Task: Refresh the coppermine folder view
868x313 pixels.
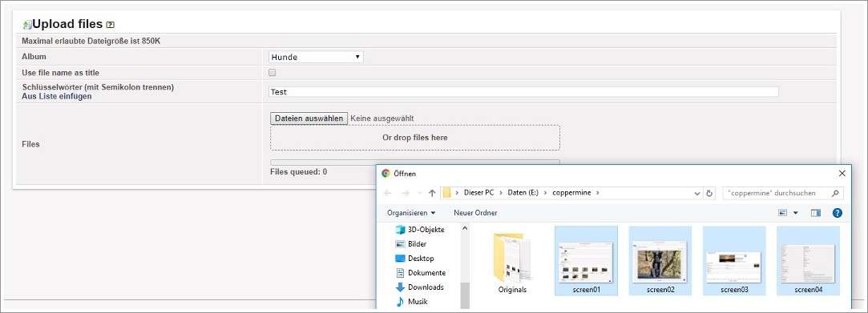Action: 709,194
